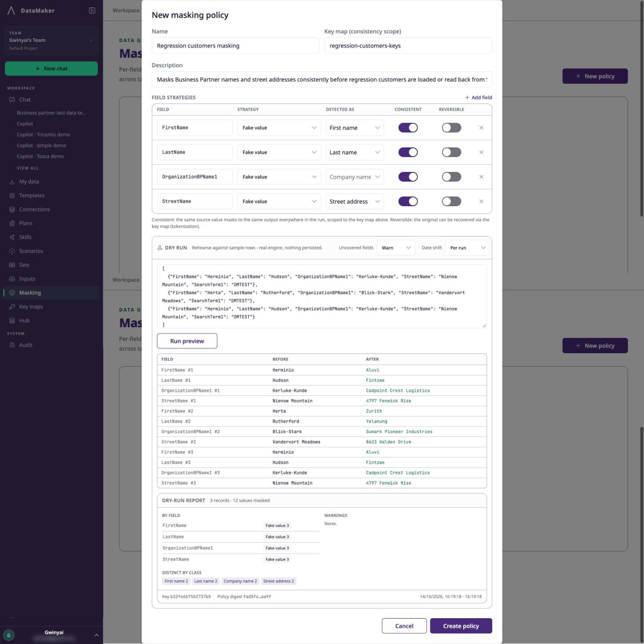Open StreetName strategy dropdown
This screenshot has height=644, width=644.
pyautogui.click(x=279, y=201)
